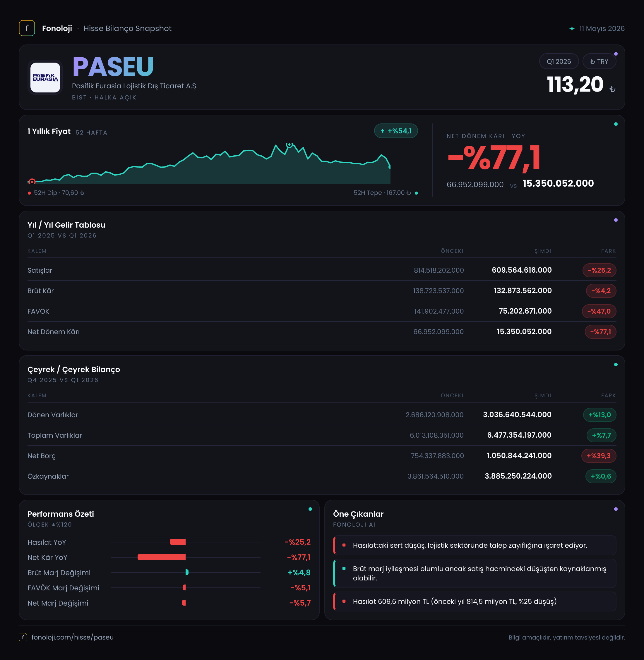Image resolution: width=644 pixels, height=660 pixels.
Task: Click the small Fonoloji icon in footer
Action: point(23,637)
